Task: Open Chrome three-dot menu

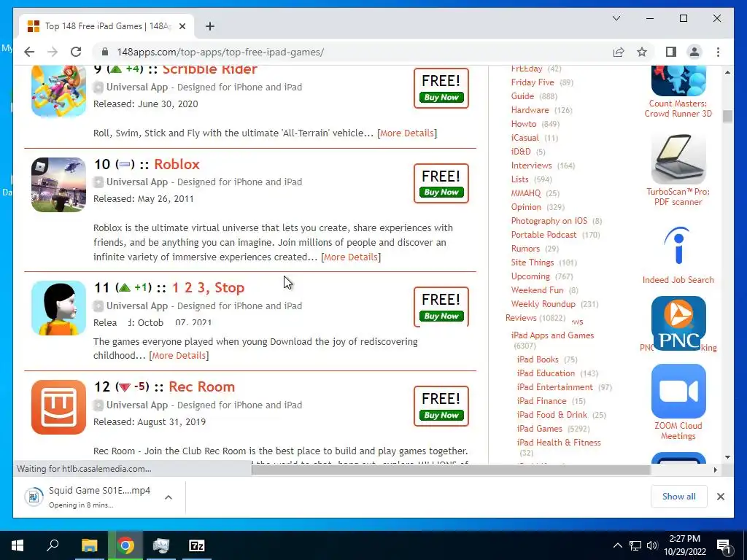Action: pos(718,52)
